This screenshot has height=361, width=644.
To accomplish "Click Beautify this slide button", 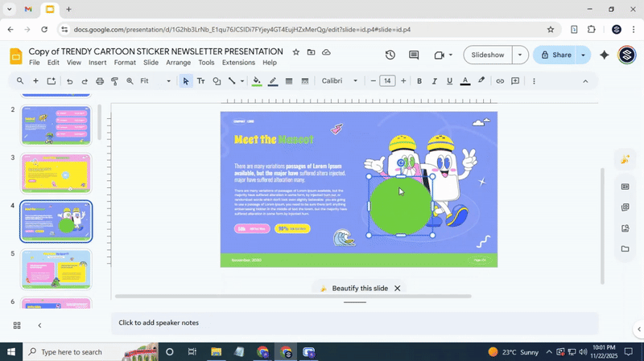I will click(x=353, y=288).
